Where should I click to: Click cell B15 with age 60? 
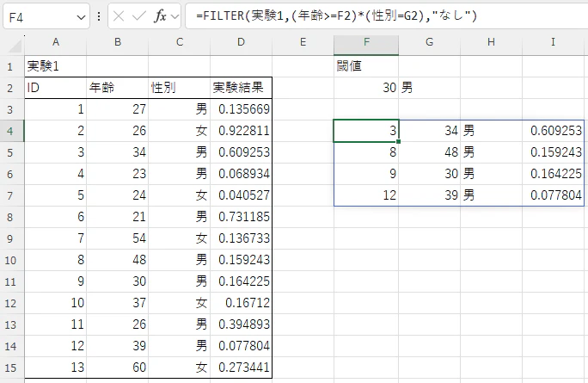[118, 368]
